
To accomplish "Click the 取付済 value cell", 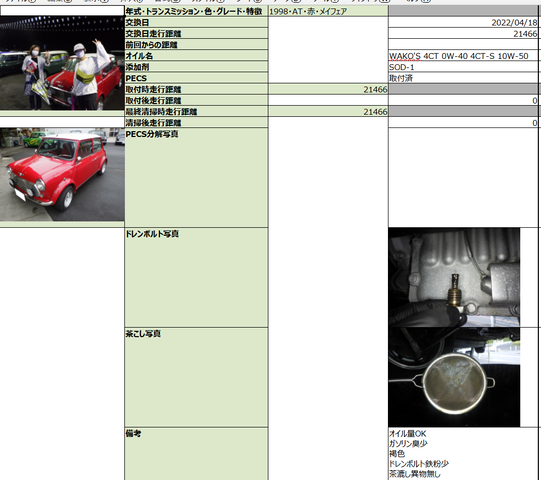I will coord(463,78).
